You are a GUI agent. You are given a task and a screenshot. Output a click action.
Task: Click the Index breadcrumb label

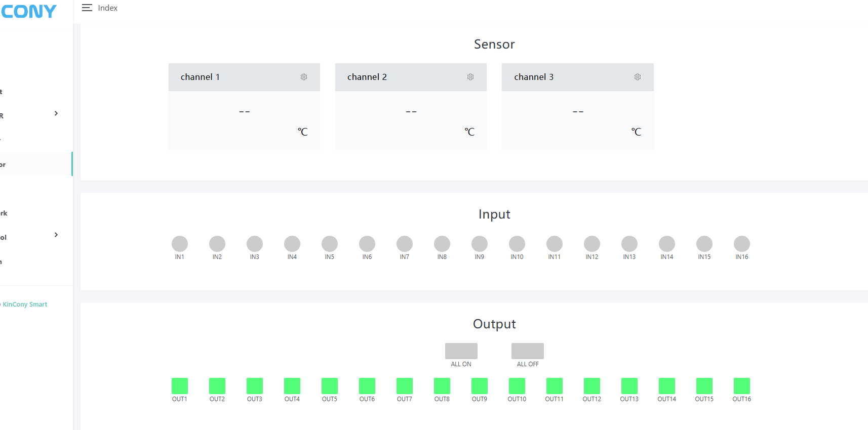108,8
